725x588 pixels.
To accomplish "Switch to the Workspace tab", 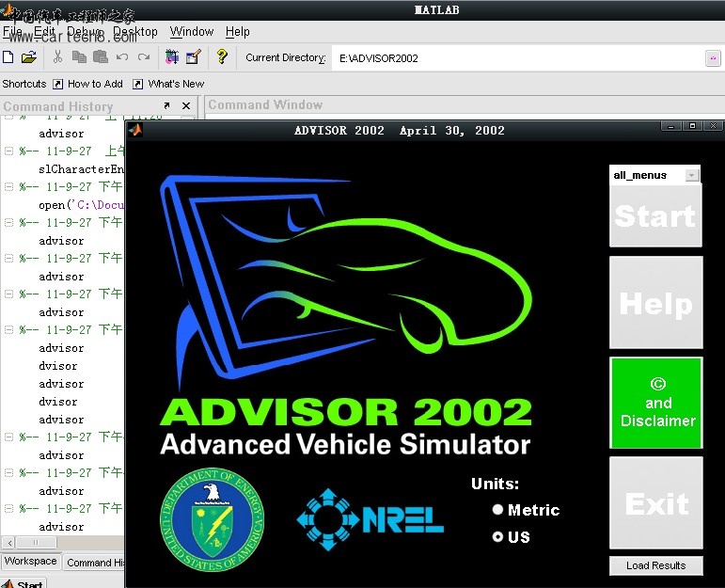I will click(x=30, y=561).
